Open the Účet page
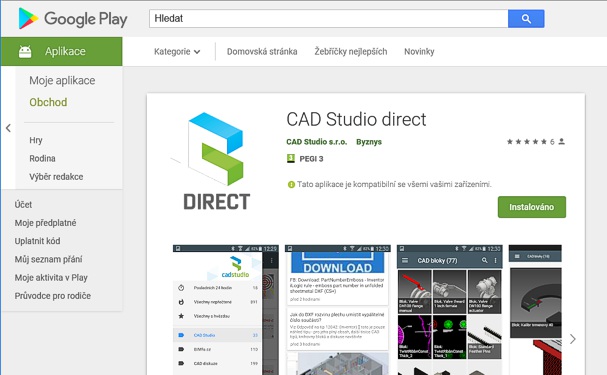The width and height of the screenshot is (607, 375). point(23,204)
